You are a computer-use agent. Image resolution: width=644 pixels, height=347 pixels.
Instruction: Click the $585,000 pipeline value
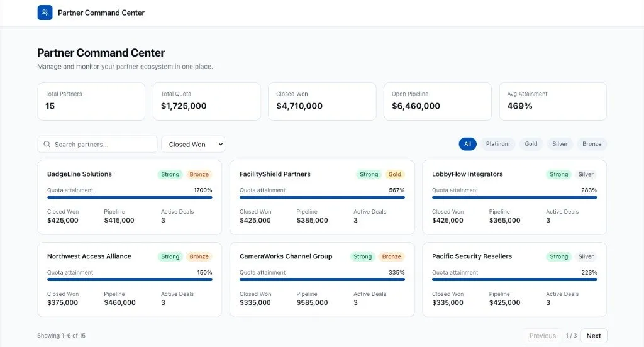point(312,302)
